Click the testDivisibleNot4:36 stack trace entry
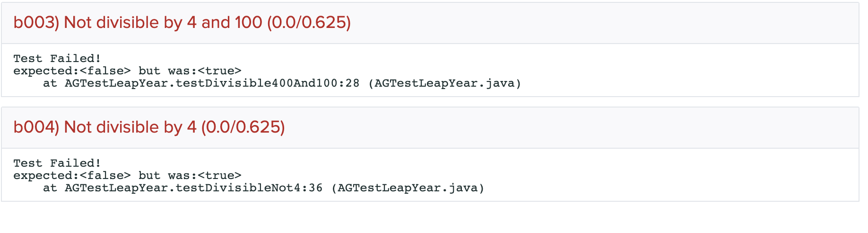868x233 pixels. click(193, 188)
